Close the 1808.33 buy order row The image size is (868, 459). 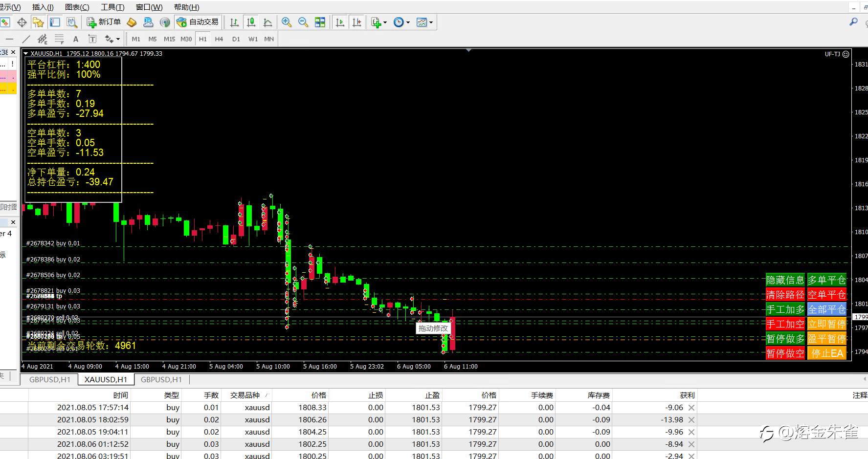pyautogui.click(x=691, y=408)
